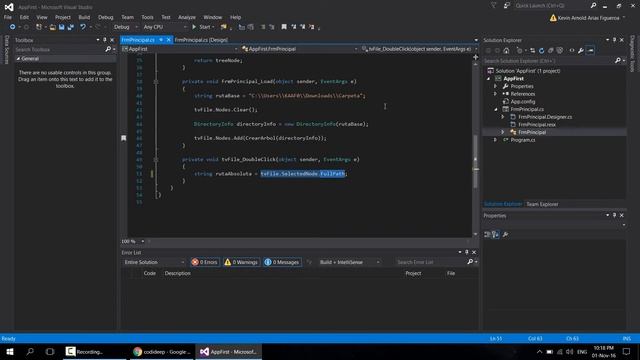Click the New Project toolbar icon
The height and width of the screenshot is (360, 640).
tap(39, 27)
